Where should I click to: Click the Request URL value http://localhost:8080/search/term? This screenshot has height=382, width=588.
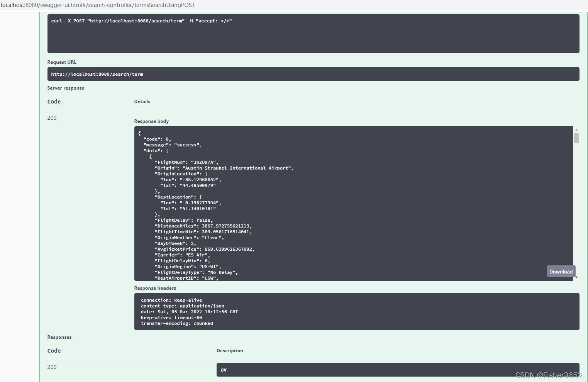(313, 74)
